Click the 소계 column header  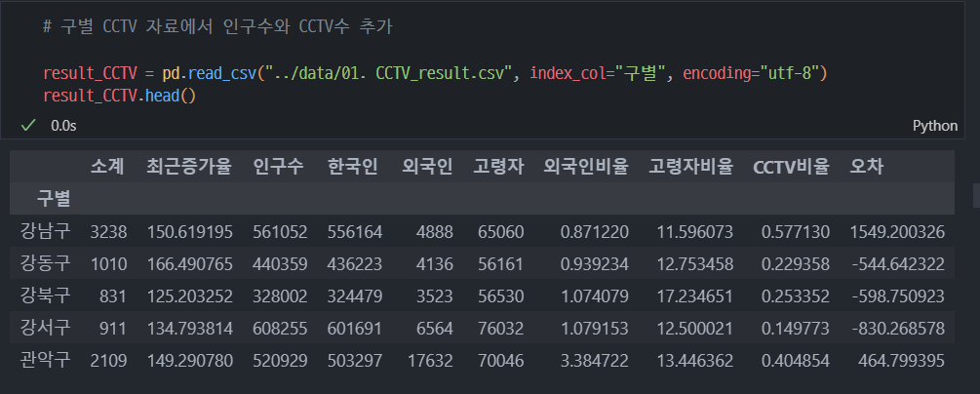pyautogui.click(x=107, y=167)
